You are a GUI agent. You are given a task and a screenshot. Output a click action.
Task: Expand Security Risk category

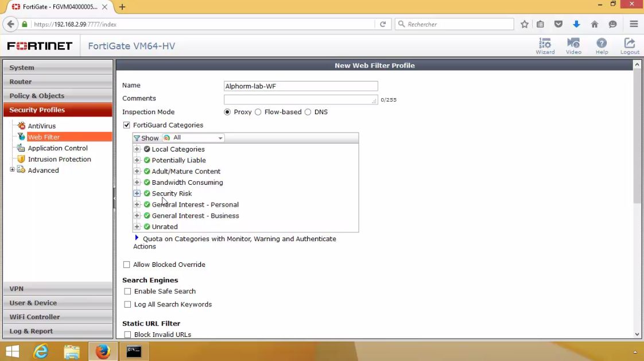point(137,193)
